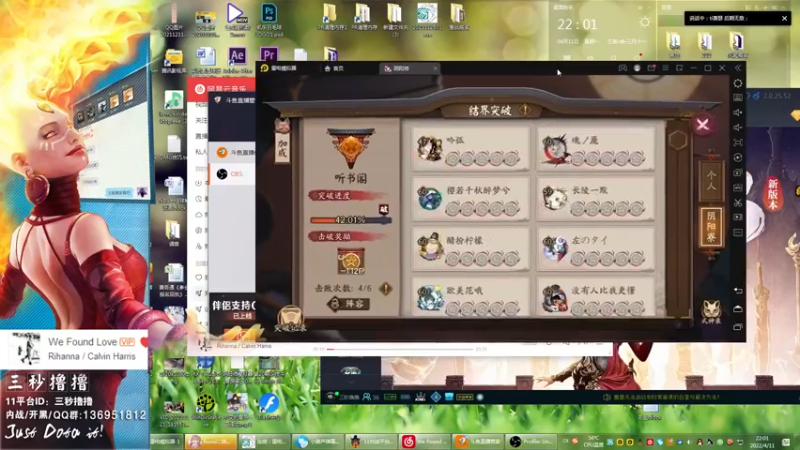Open the 突破记录 record icon
The image size is (800, 450).
tap(290, 319)
